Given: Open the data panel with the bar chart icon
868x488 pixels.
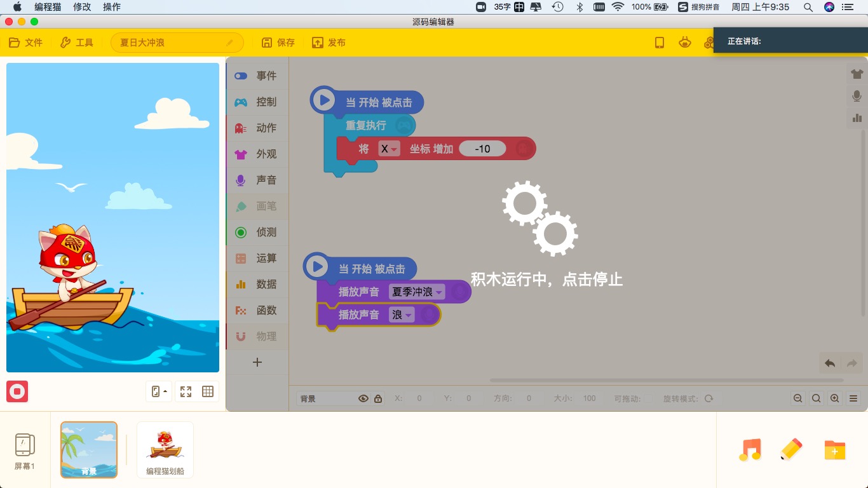Looking at the screenshot, I should click(857, 118).
